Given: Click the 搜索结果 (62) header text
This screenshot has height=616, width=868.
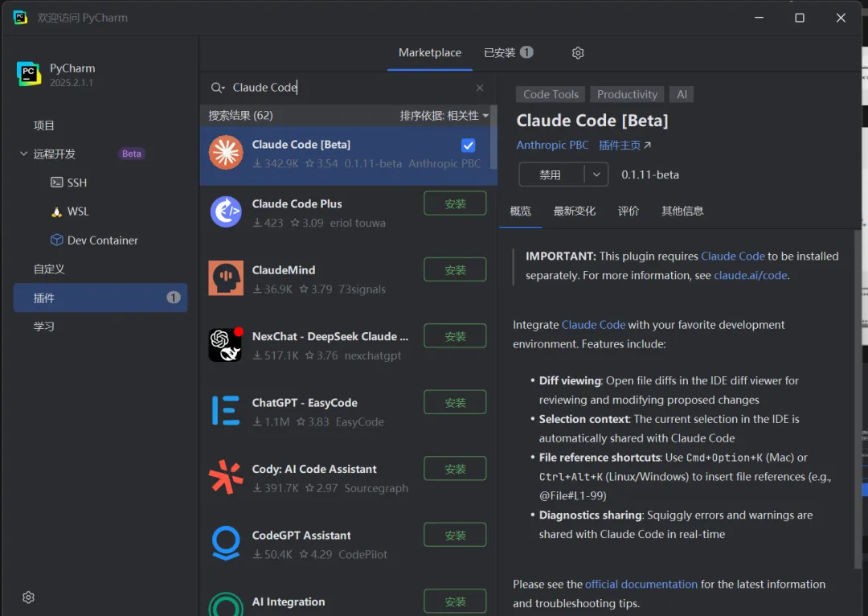Looking at the screenshot, I should [x=240, y=115].
